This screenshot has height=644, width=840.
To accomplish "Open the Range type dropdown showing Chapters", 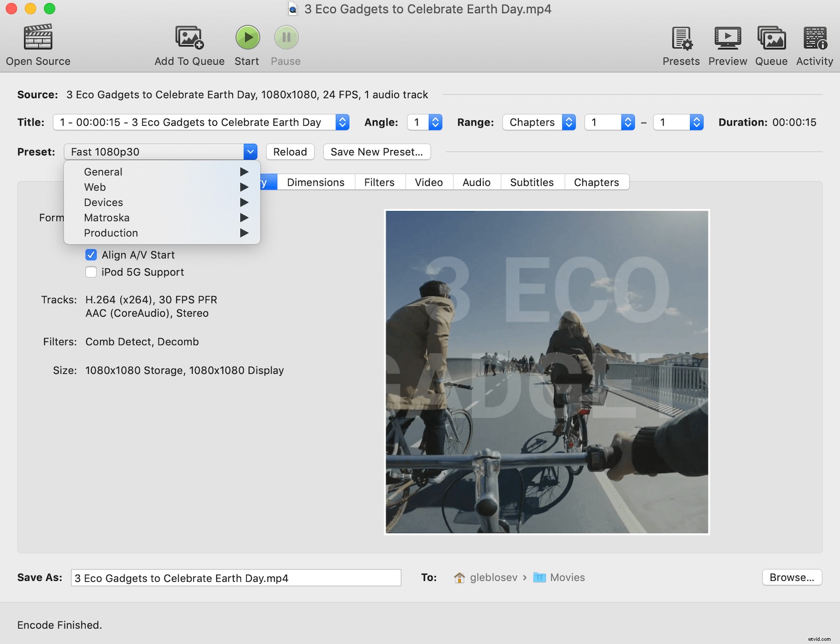I will (539, 122).
